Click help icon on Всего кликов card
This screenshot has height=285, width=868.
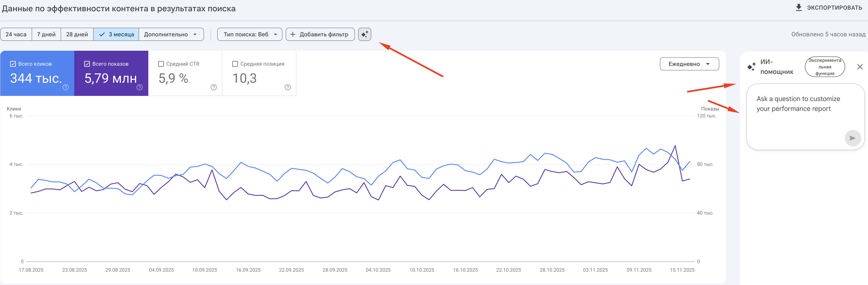tap(66, 87)
